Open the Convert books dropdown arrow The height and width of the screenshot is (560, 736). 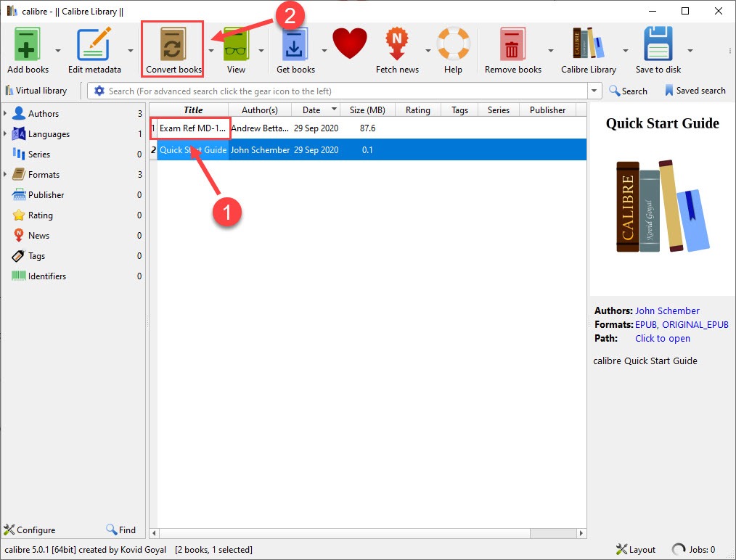[x=210, y=50]
